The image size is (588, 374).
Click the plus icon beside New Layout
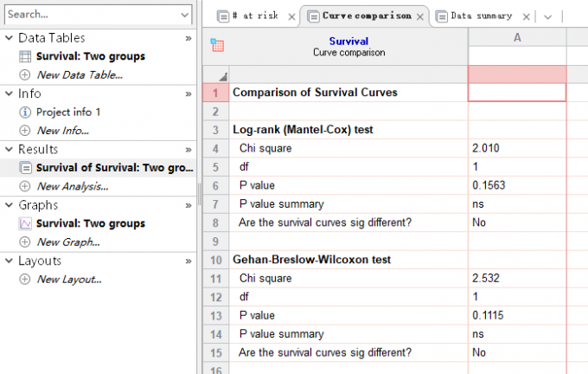[25, 279]
